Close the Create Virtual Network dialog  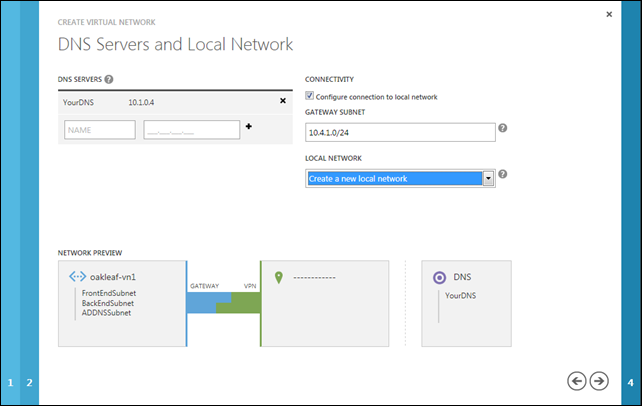609,14
